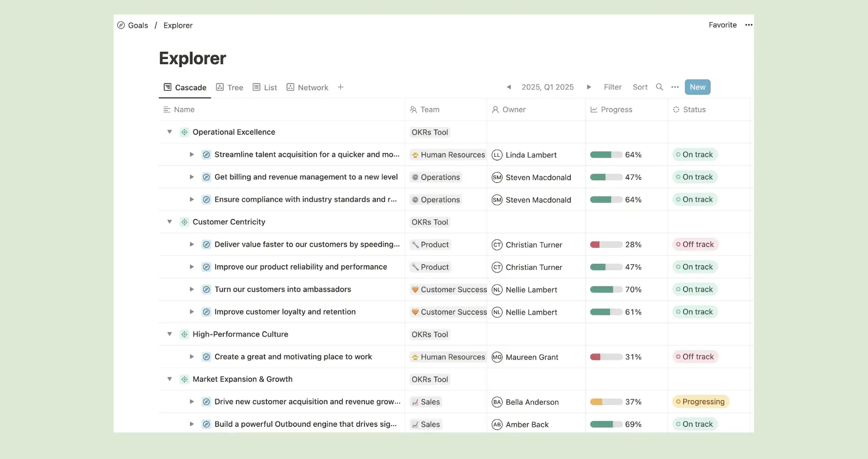Open the Goals breadcrumb link
This screenshot has width=868, height=459.
click(x=133, y=25)
